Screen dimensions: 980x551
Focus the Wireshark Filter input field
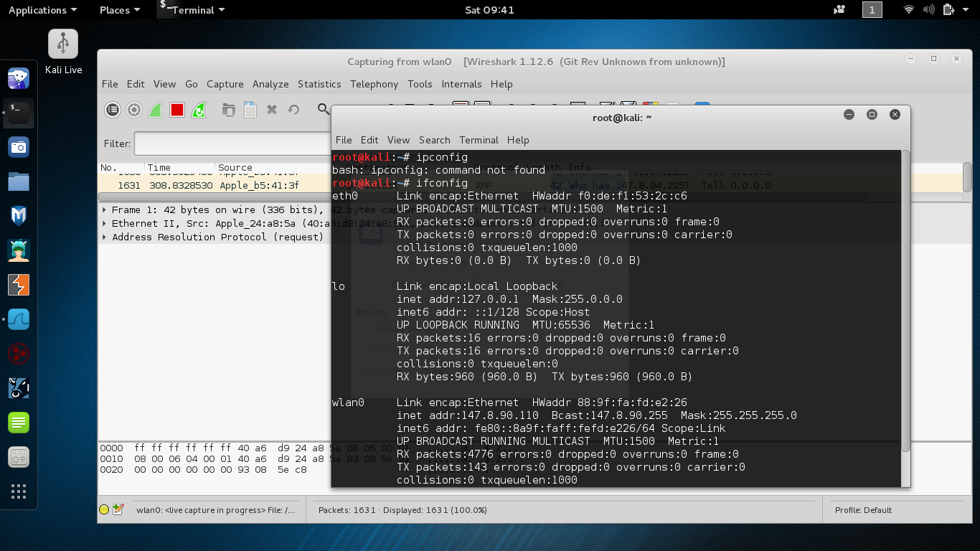point(232,143)
